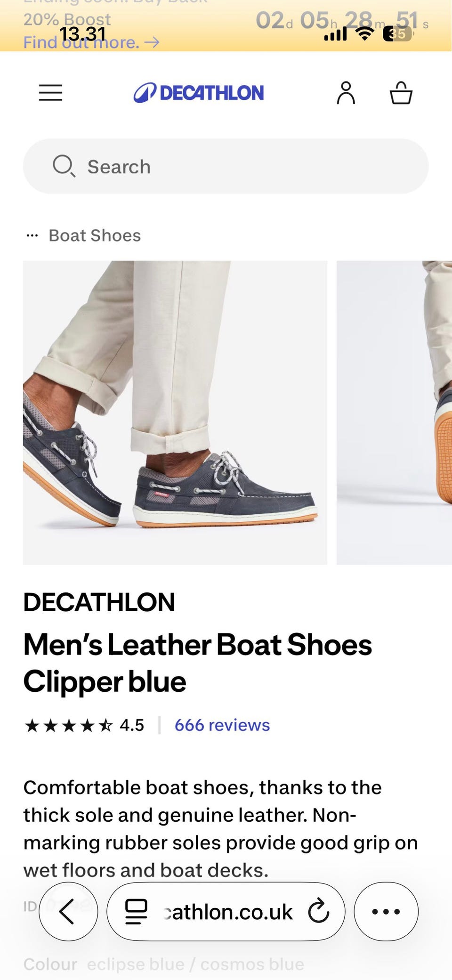The image size is (452, 980).
Task: Open the main boat shoes product image
Action: click(175, 413)
